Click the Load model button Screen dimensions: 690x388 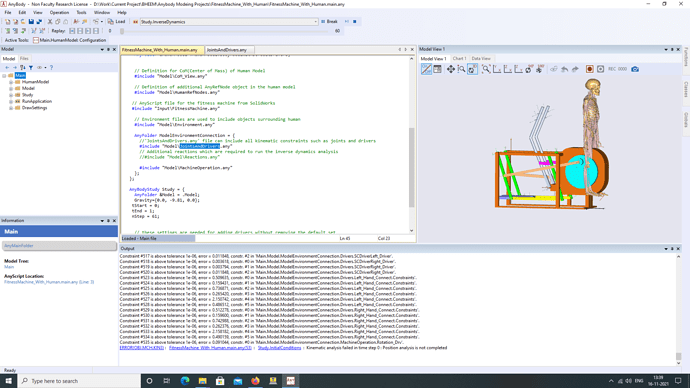[x=117, y=22]
